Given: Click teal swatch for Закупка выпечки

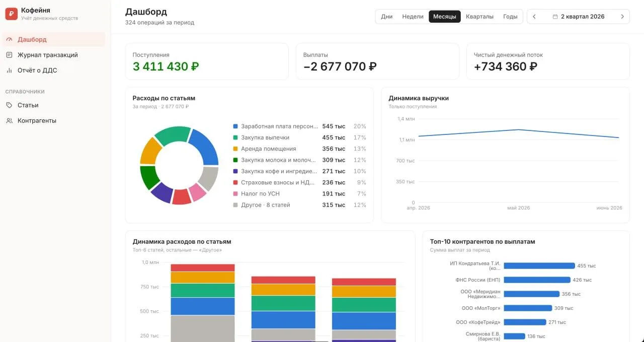Looking at the screenshot, I should 235,138.
